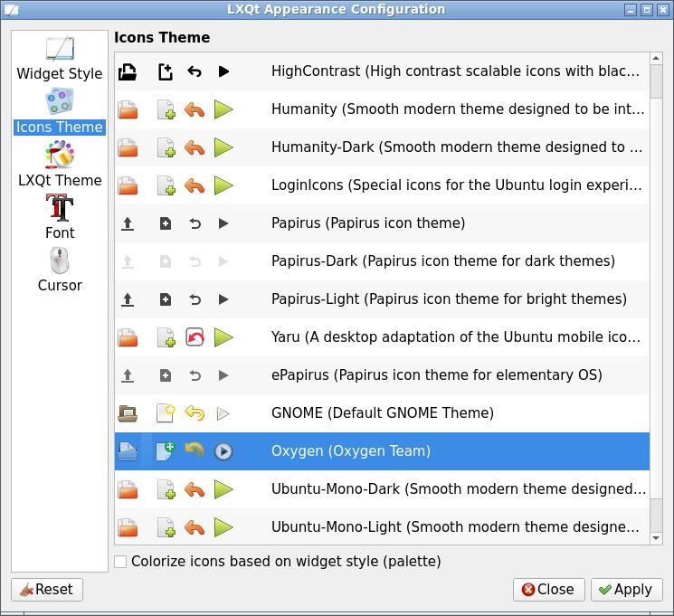
Task: Click the theme list scrollbar down arrow
Action: [x=657, y=538]
